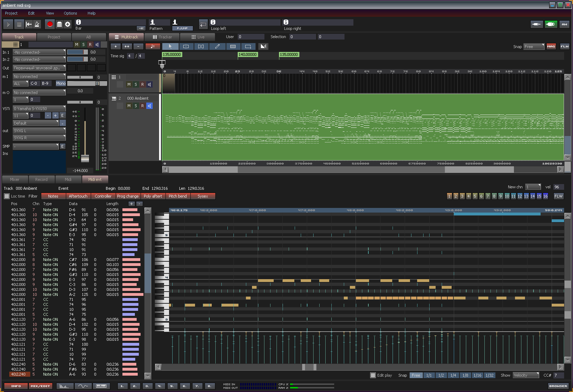Adjust the track volume fader
573x392 pixels.
(85, 158)
